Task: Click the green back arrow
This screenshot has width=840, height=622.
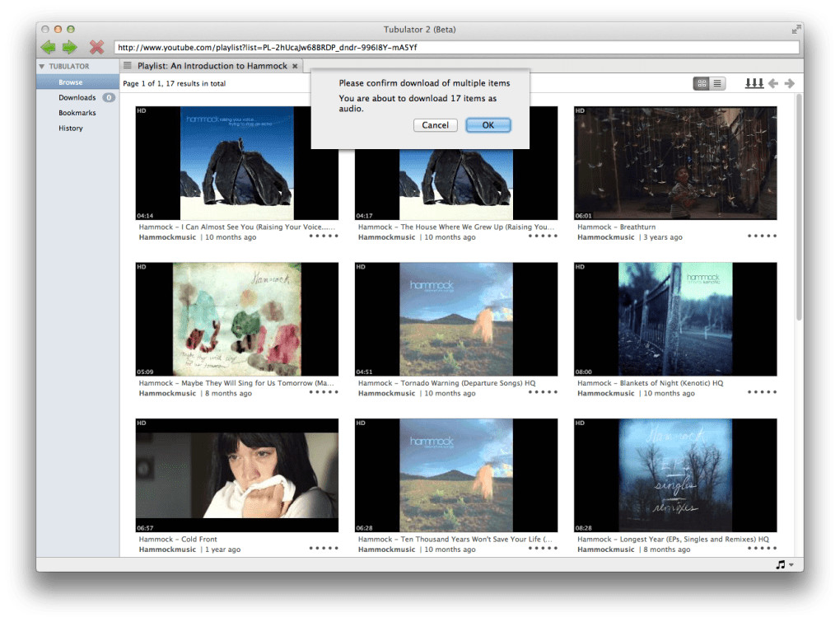Action: point(49,48)
